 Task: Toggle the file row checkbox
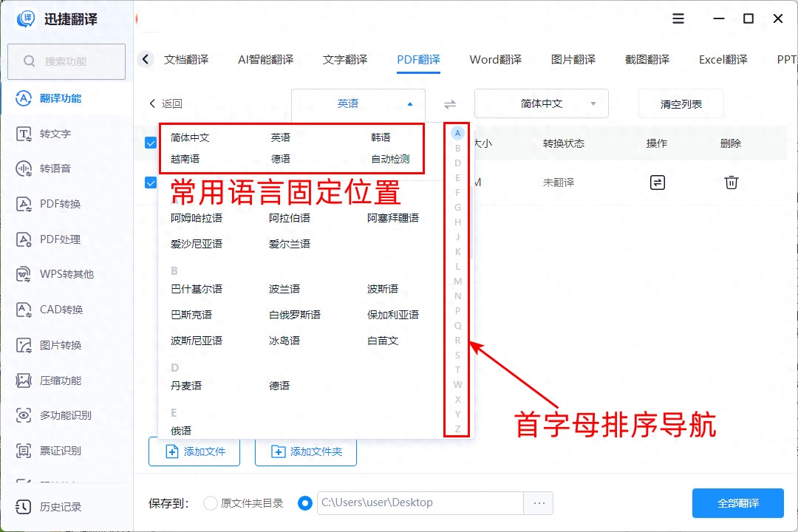151,183
